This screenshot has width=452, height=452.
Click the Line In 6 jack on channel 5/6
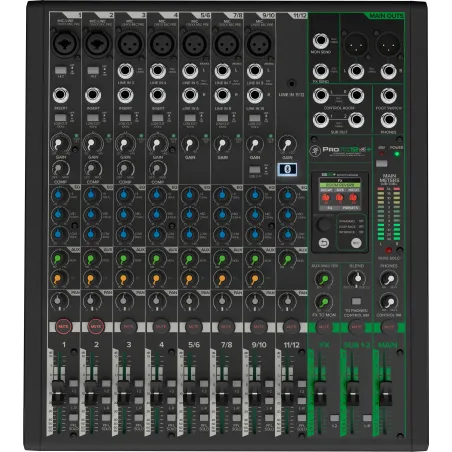[190, 95]
